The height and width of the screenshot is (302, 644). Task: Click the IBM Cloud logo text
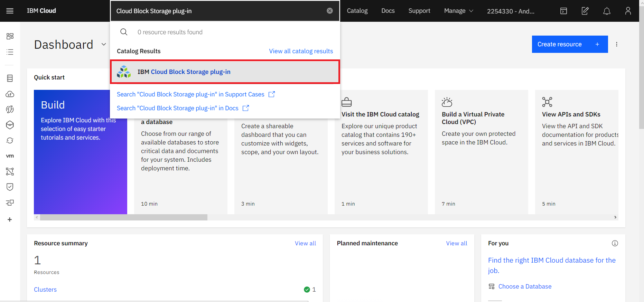pos(41,11)
